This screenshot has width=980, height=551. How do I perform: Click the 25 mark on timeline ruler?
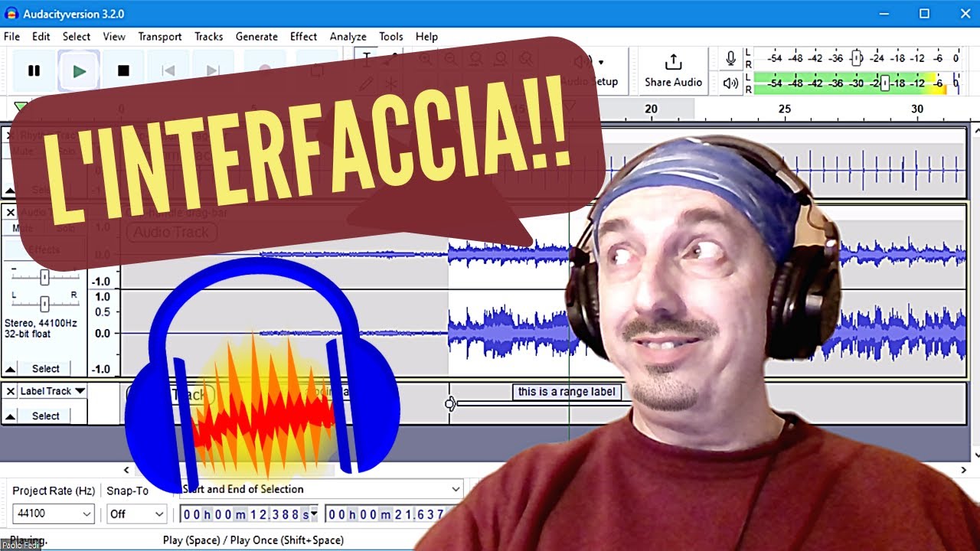tap(785, 109)
